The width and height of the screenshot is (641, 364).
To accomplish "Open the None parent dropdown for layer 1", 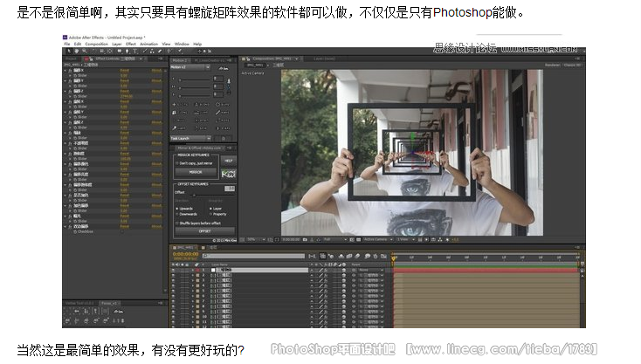I will tap(371, 270).
